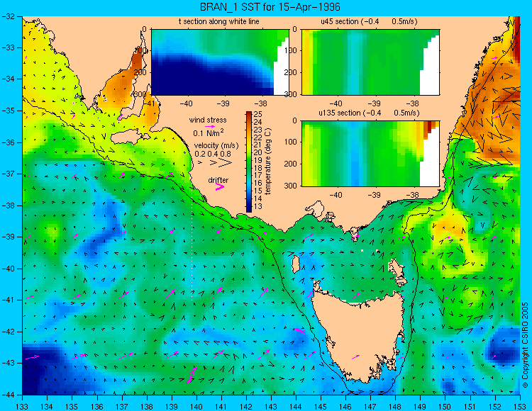This screenshot has height=411, width=532.
Task: Click the 't section along white line' label
Action: pyautogui.click(x=219, y=21)
